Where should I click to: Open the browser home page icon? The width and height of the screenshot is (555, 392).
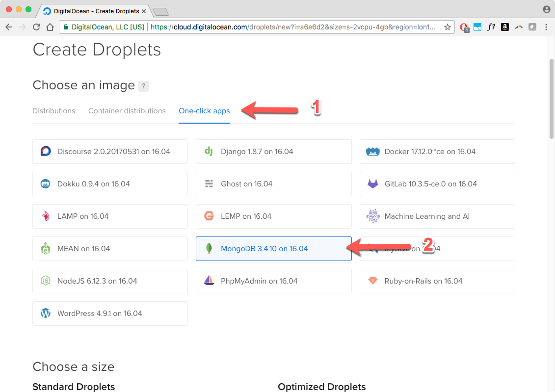50,27
